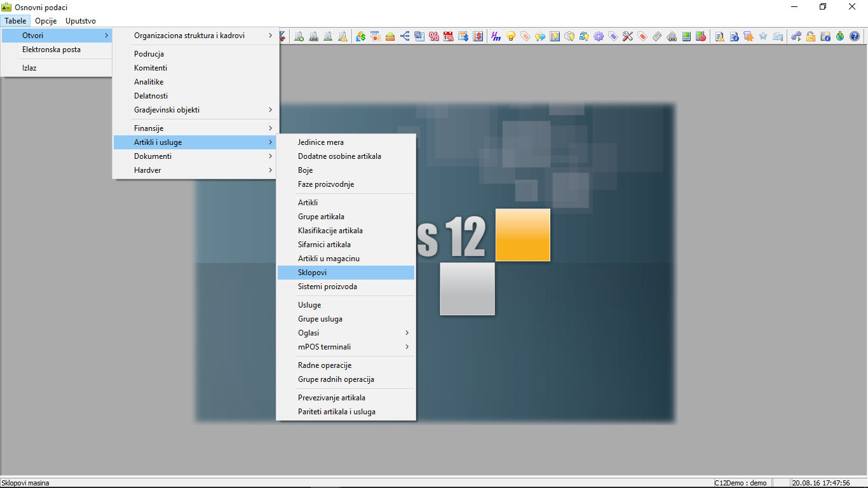Click the currency symbols toolbar icon

coord(360,36)
